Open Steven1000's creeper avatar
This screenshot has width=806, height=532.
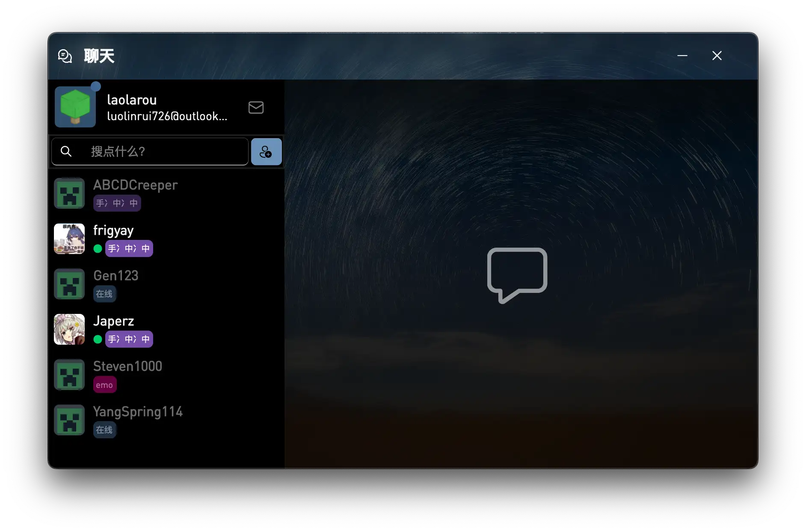(69, 375)
